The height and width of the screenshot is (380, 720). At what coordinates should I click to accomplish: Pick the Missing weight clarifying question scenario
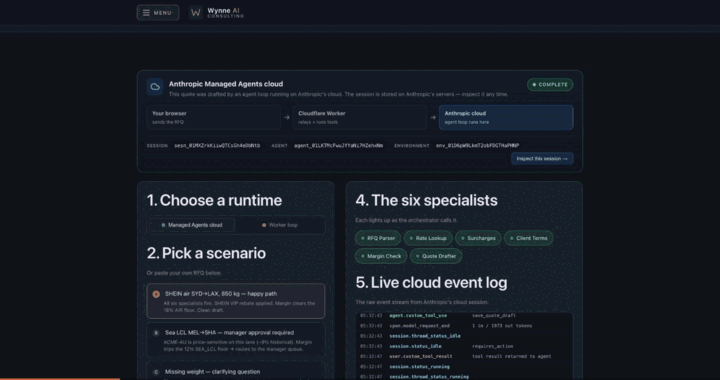click(x=236, y=371)
